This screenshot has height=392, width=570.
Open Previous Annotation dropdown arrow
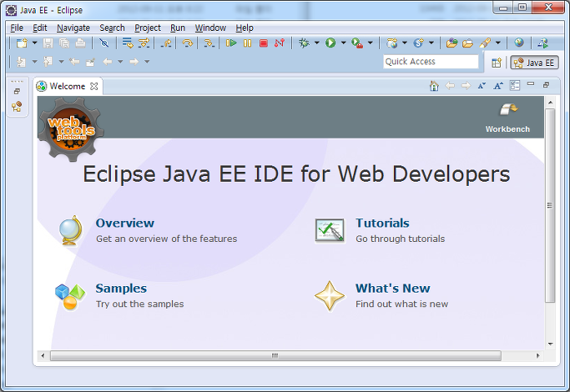(x=61, y=62)
